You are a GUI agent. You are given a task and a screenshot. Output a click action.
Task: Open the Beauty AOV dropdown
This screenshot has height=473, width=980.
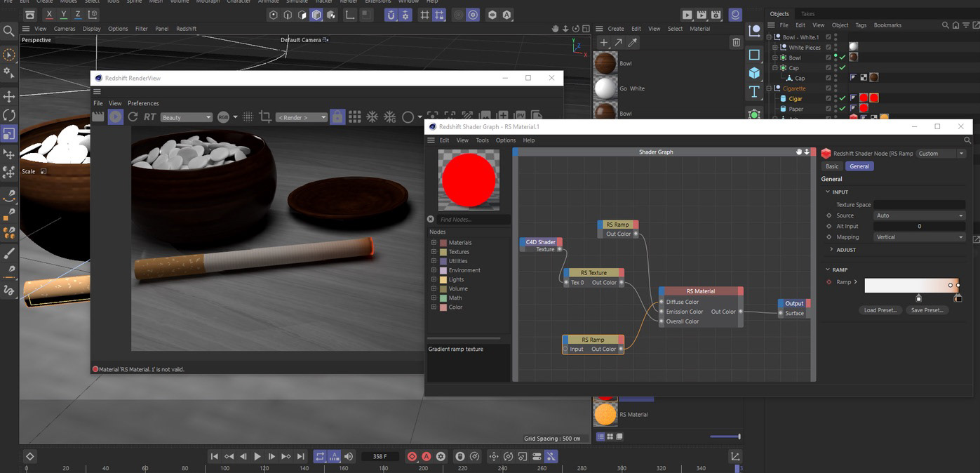click(x=187, y=117)
